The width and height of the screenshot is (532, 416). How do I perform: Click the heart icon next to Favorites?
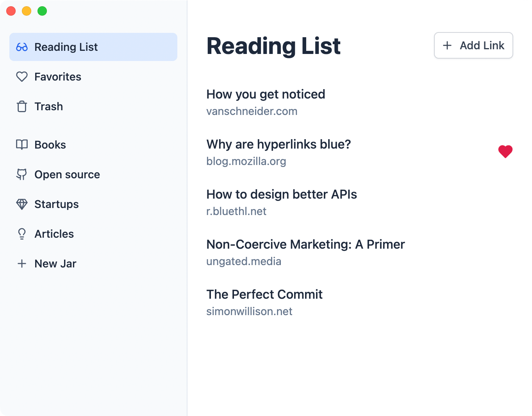[22, 77]
